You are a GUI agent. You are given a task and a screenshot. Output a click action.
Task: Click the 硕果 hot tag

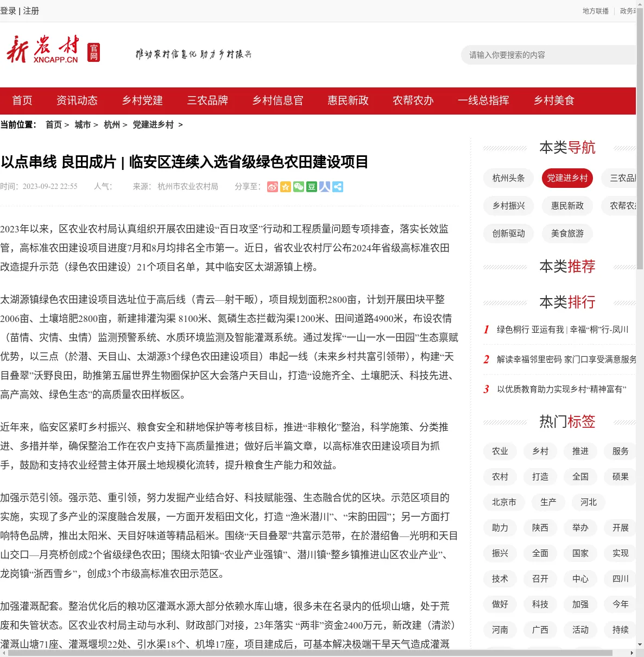621,477
